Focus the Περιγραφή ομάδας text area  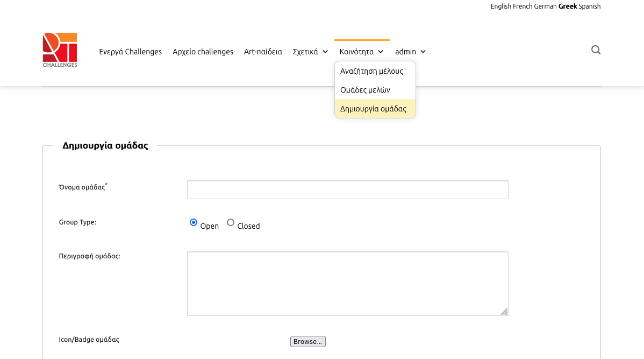(x=347, y=283)
